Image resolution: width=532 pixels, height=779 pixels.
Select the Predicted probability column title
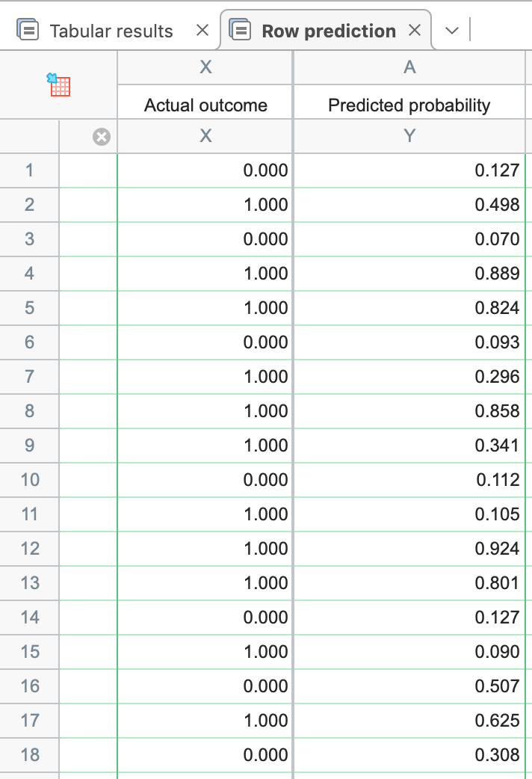[409, 105]
